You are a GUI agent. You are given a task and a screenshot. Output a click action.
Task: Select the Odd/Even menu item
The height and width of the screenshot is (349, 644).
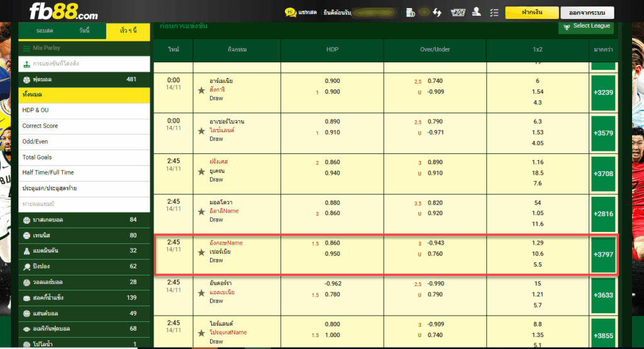(x=84, y=141)
